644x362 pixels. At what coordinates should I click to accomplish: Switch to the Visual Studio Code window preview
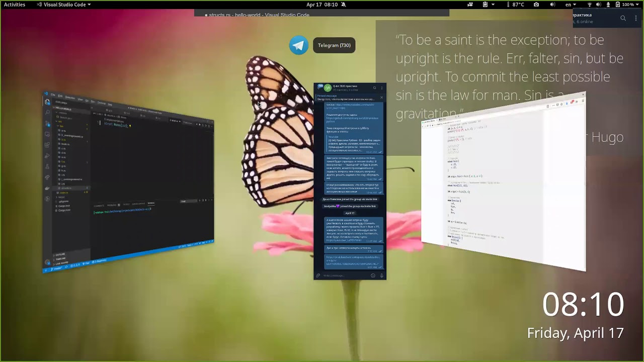pyautogui.click(x=128, y=182)
